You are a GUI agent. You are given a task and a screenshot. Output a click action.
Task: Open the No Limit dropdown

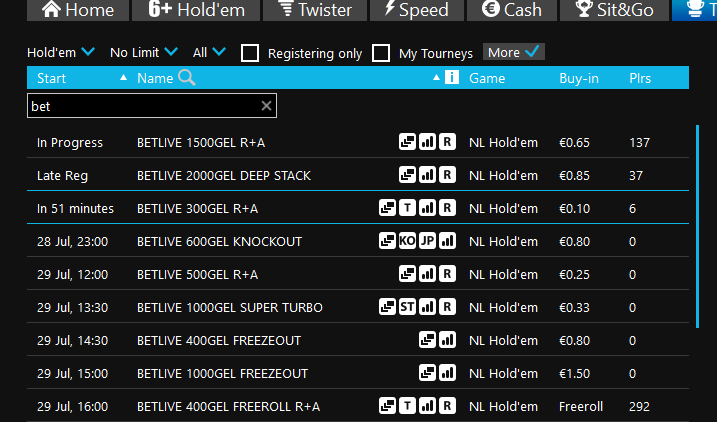144,53
